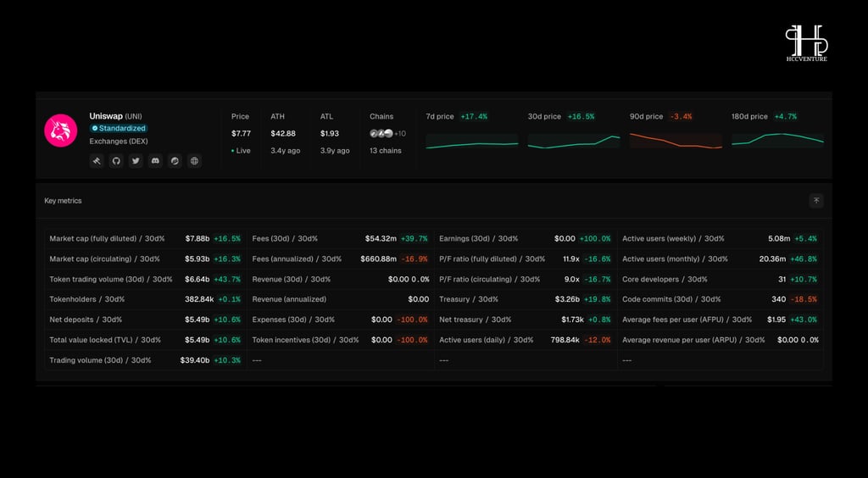This screenshot has width=868, height=478.
Task: Select the Code commits (30d) metric label
Action: click(671, 299)
